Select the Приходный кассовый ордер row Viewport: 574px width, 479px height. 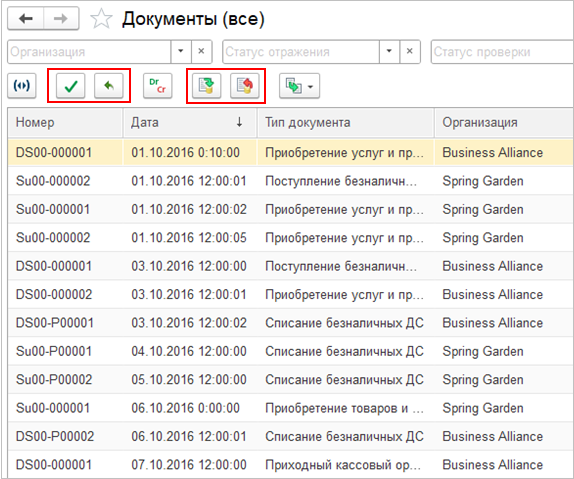click(x=291, y=465)
